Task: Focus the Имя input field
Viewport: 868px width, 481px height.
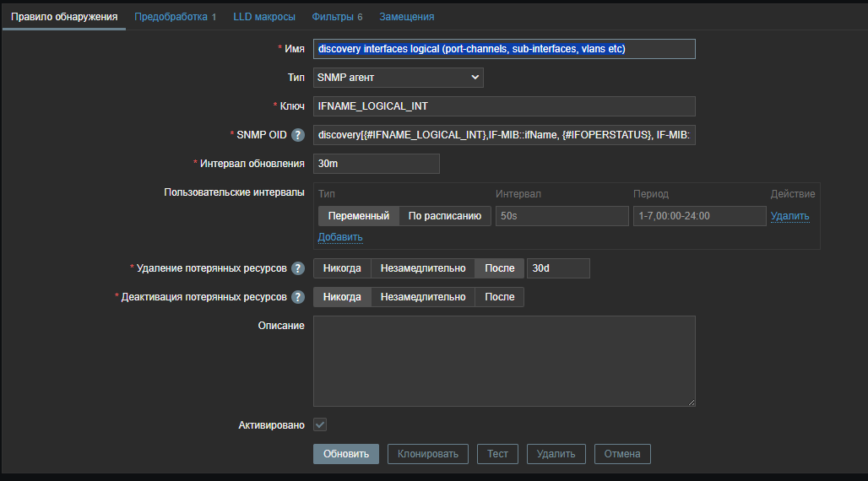Action: click(504, 49)
